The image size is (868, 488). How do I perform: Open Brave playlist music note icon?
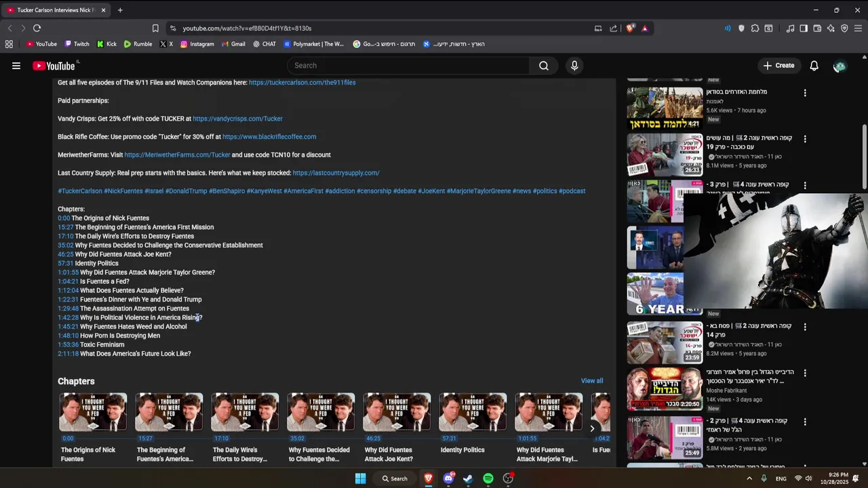790,28
